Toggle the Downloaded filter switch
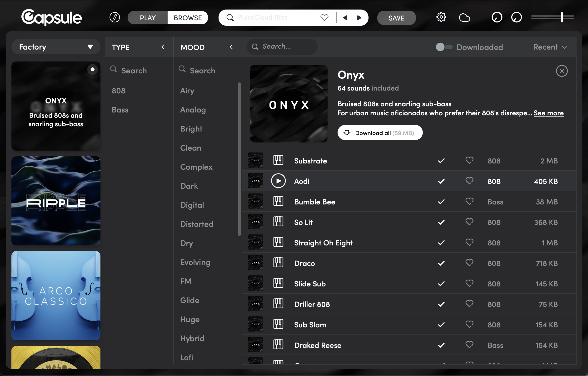The width and height of the screenshot is (588, 376). (444, 47)
